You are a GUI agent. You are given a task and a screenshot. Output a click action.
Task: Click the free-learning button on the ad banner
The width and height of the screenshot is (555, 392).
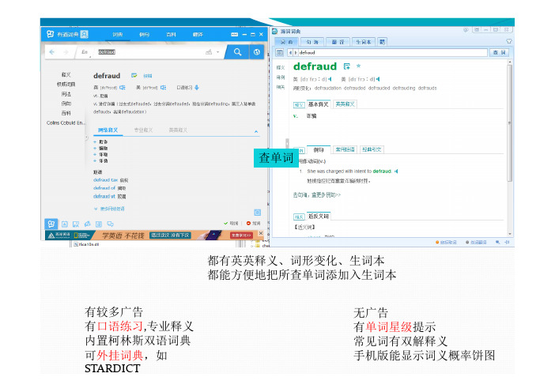pos(241,235)
